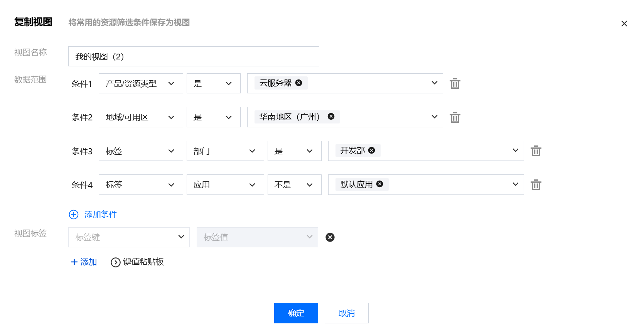
Task: Remove the 华南地区（广州） chip
Action: tap(331, 117)
